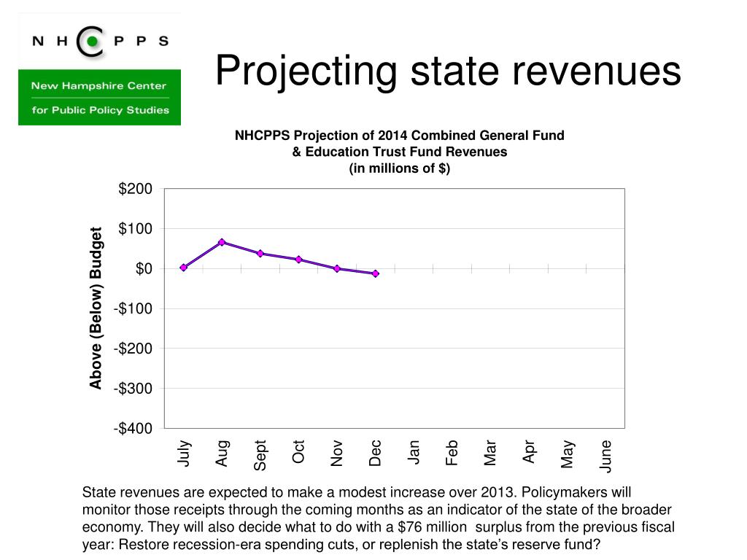Click the $200 y-axis label
Image resolution: width=747 pixels, height=560 pixels.
[135, 189]
